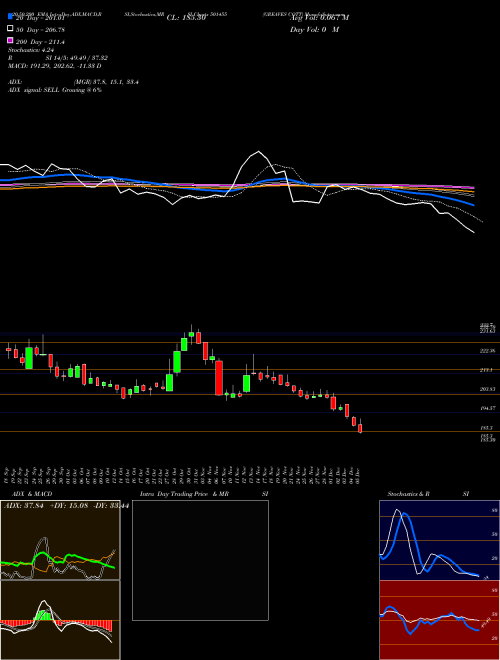Open the empty Intra Day Trading chart panel
Image resolution: width=500 pixels, height=660 pixels.
200,560
